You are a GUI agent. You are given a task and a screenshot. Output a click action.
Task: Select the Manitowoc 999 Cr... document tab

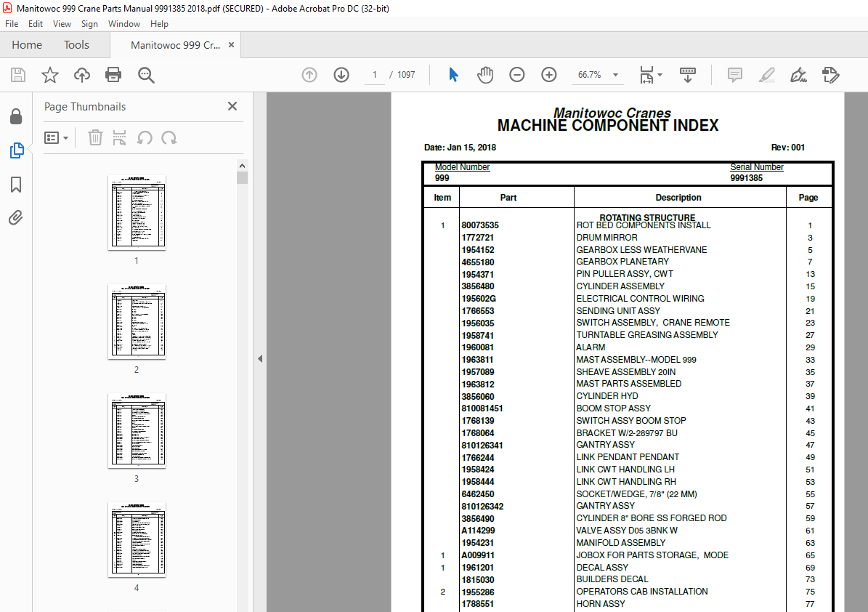tap(175, 45)
